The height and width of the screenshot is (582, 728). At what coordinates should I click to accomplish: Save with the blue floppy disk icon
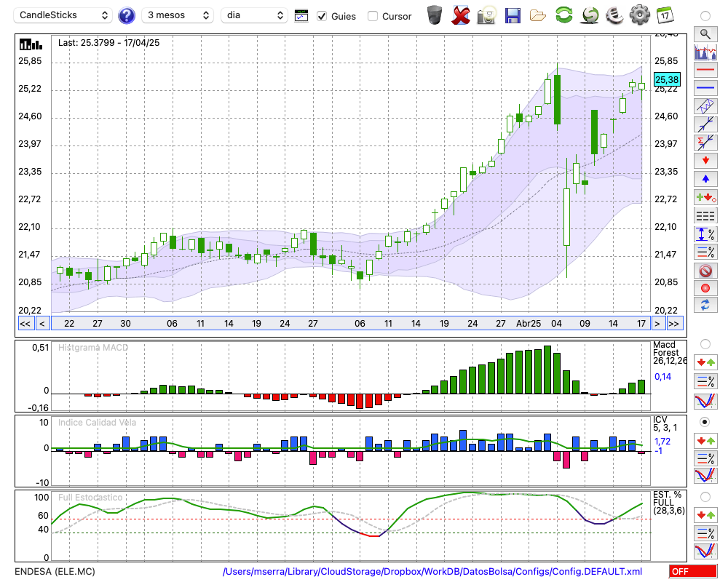click(513, 15)
